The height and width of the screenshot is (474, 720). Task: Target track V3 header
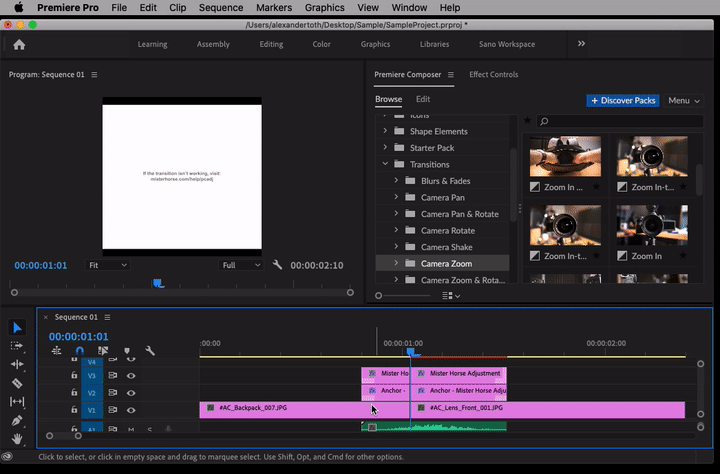(92, 376)
